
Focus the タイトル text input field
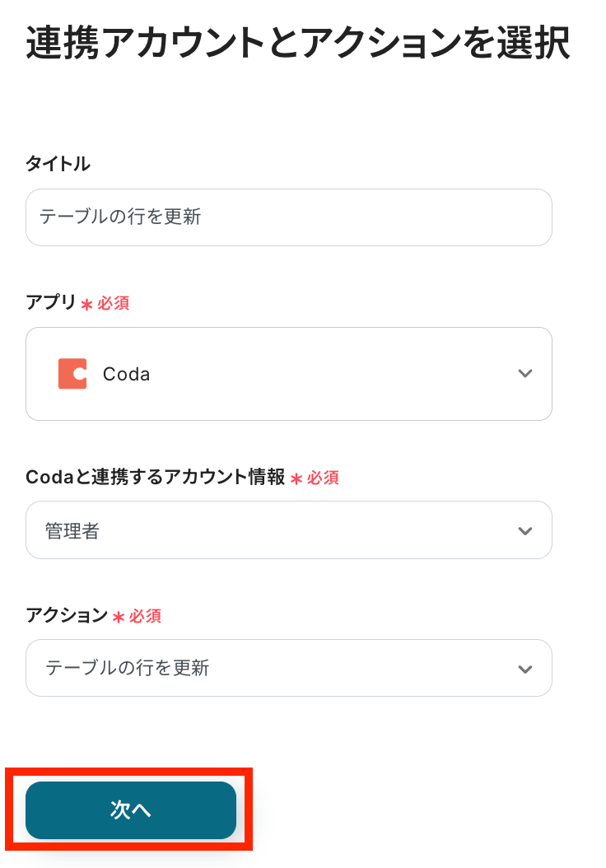(288, 217)
